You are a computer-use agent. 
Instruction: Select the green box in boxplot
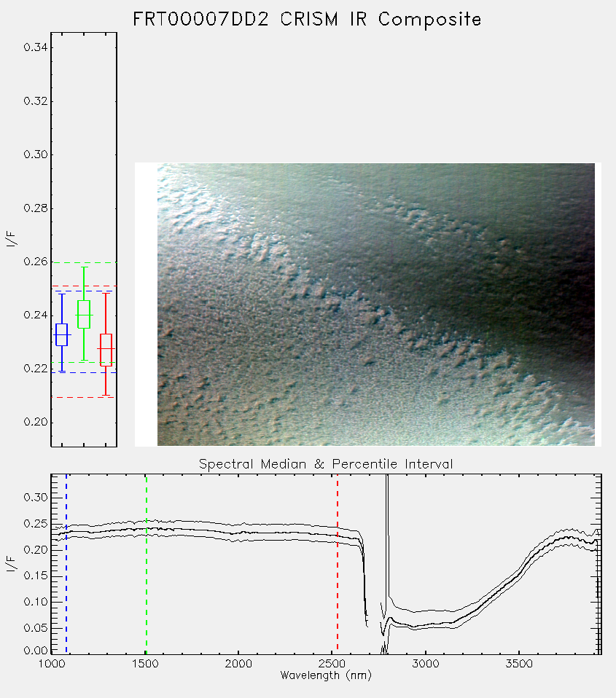84,314
